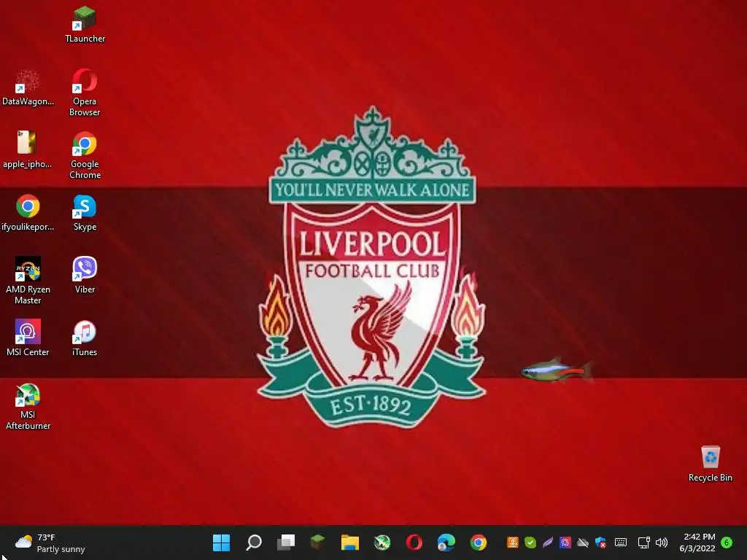Screen dimensions: 747x560
Task: Open the taskbar icon between File Explorer and Opera
Action: 382,542
